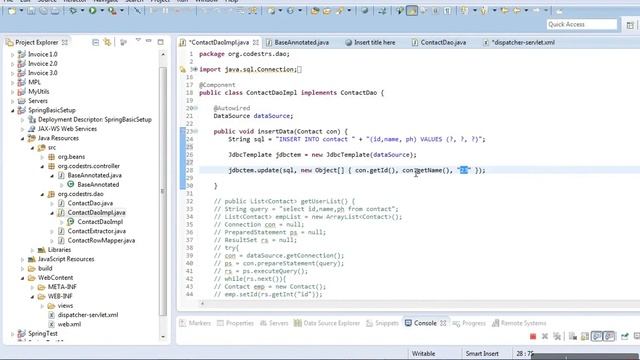Click the Back navigation arrow icon
Viewport: 640px width, 360px height.
pos(517,11)
